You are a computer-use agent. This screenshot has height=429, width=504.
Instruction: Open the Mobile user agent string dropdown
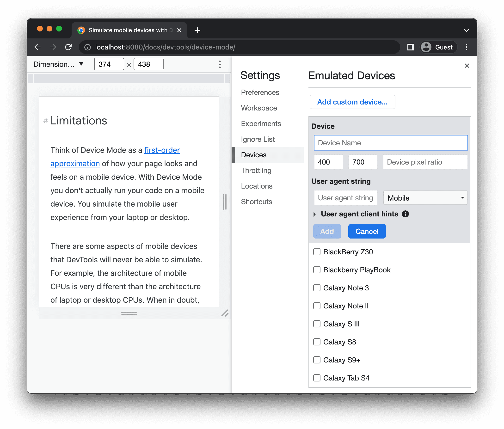click(425, 197)
